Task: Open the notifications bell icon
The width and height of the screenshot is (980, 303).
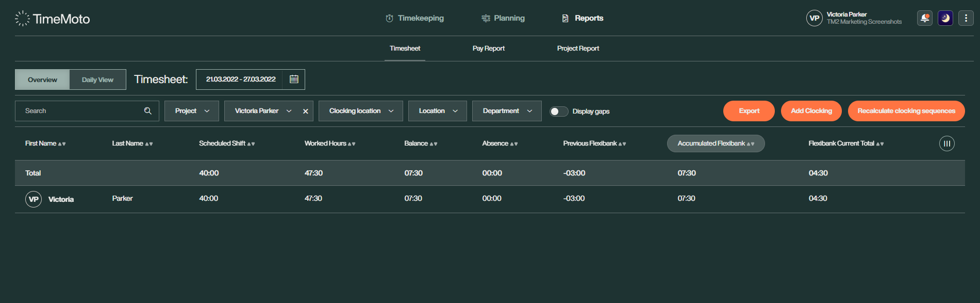Action: (925, 18)
